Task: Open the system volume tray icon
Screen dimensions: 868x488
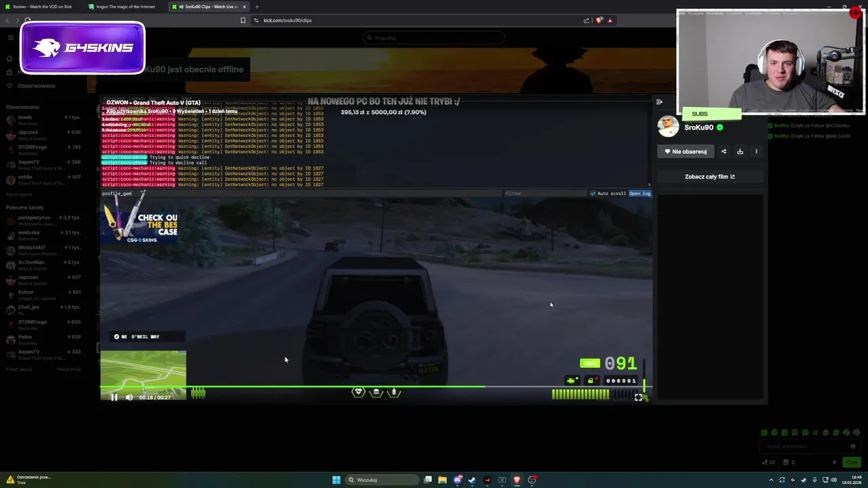Action: coord(833,480)
